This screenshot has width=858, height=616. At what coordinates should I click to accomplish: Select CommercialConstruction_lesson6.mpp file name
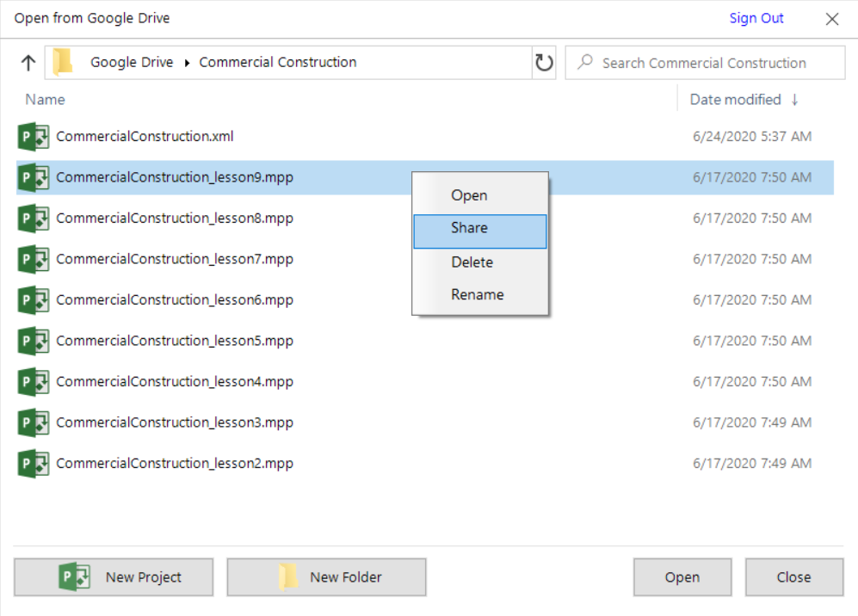click(x=175, y=299)
